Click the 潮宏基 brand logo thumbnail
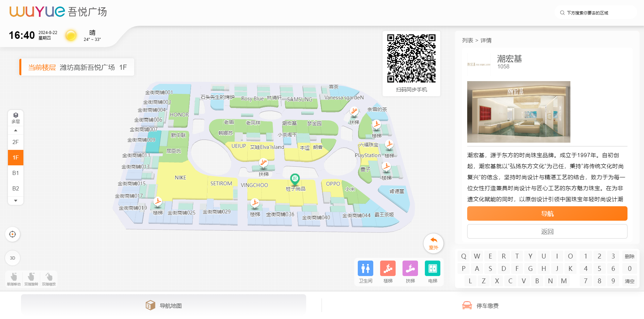This screenshot has height=319, width=644. [479, 64]
